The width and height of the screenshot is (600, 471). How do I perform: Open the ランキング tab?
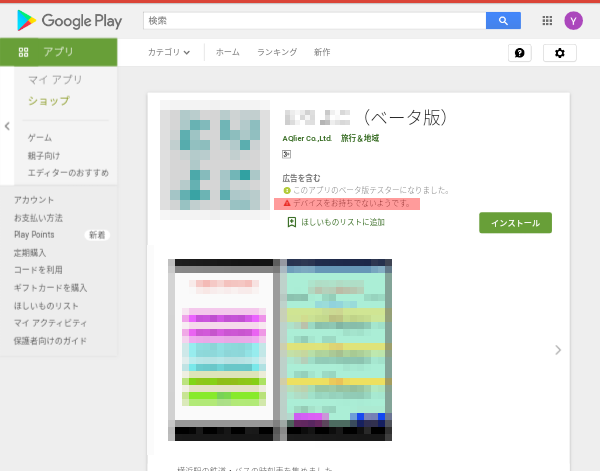point(277,52)
